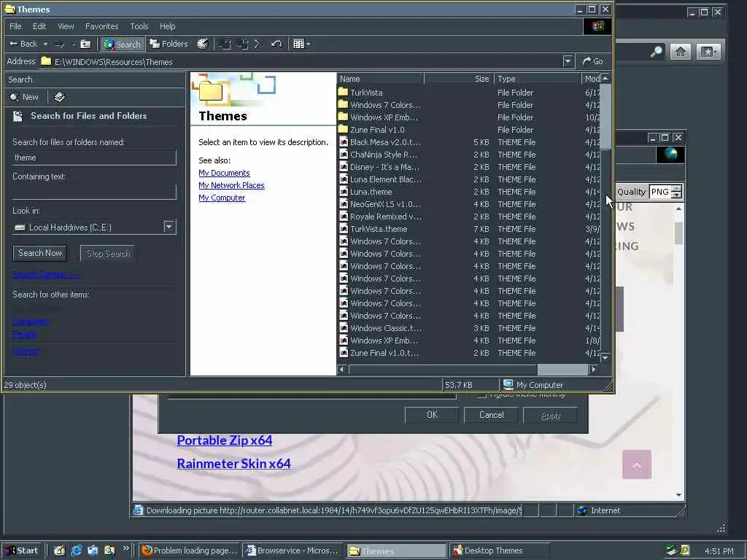The image size is (747, 560).
Task: Click the file list vertical scrollbar thumb
Action: 605,117
